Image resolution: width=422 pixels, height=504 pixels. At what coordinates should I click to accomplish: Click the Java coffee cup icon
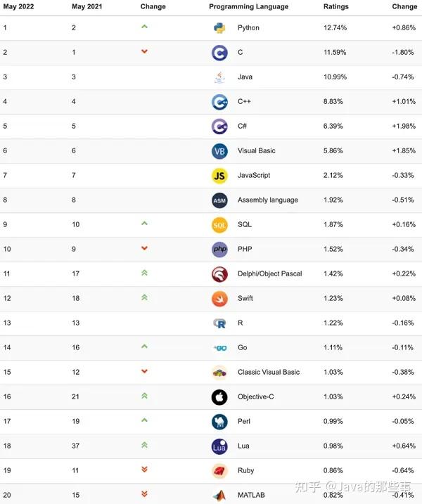click(219, 77)
